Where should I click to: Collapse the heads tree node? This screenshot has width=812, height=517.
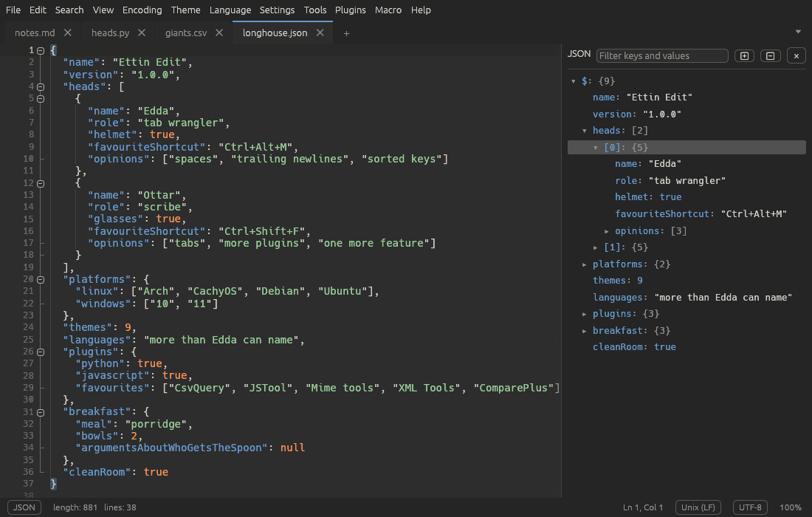pyautogui.click(x=584, y=131)
